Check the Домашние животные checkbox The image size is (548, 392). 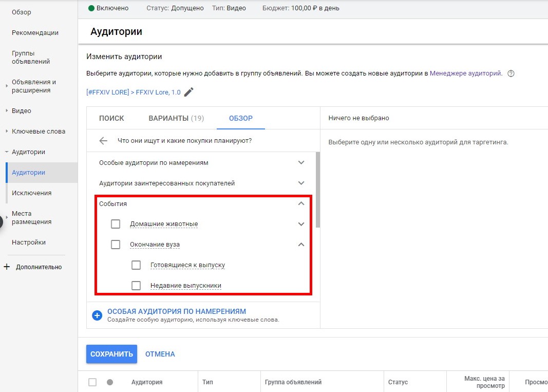click(116, 224)
